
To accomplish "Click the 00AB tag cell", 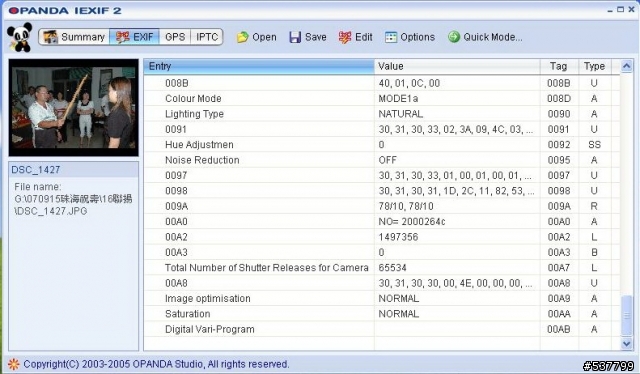I will (x=559, y=329).
